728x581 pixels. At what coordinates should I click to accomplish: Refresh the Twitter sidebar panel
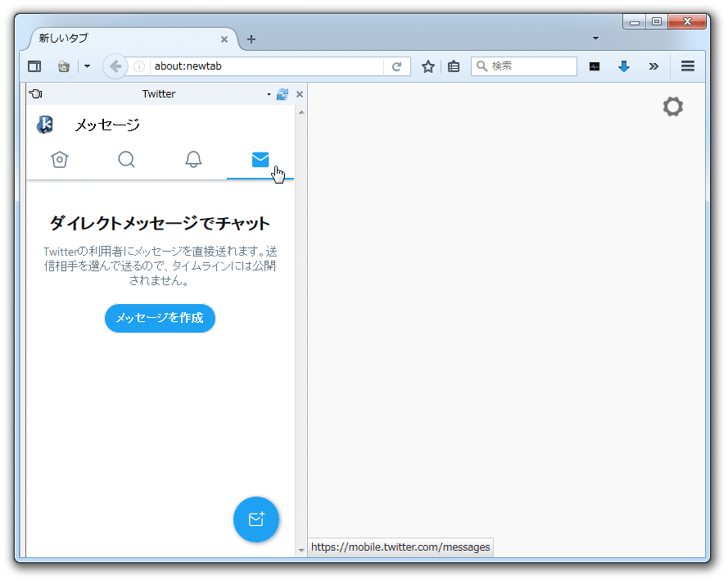point(283,94)
